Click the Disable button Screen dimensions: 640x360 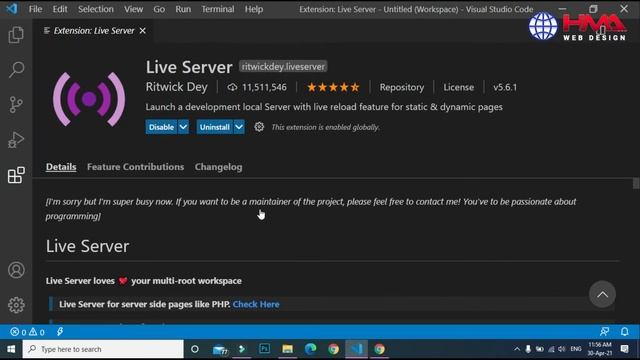162,127
